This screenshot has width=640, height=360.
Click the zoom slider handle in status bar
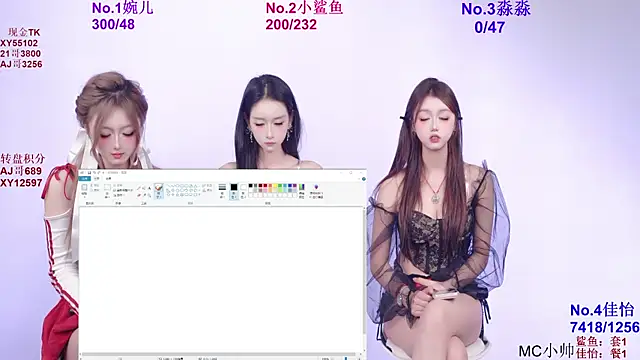pyautogui.click(x=346, y=358)
